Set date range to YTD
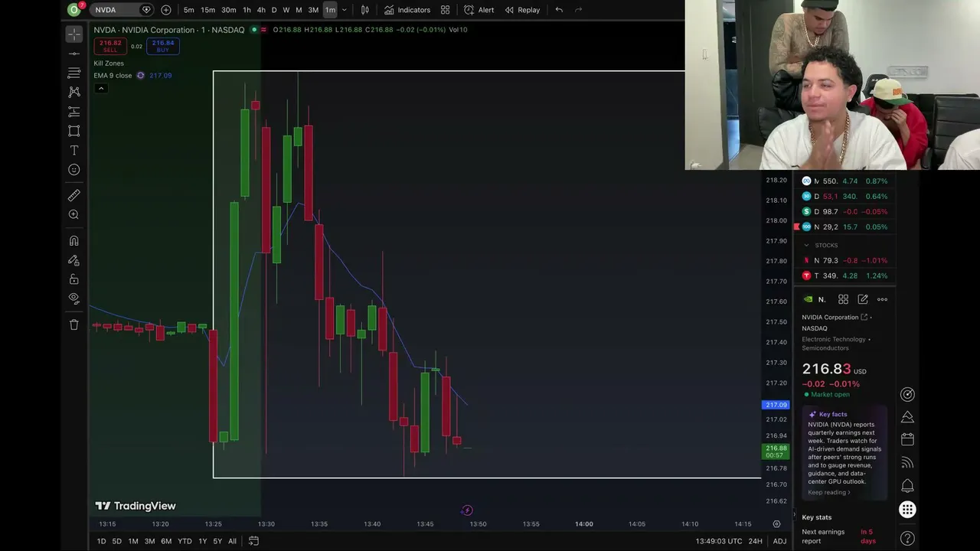Screen dimensions: 980x551 185,541
